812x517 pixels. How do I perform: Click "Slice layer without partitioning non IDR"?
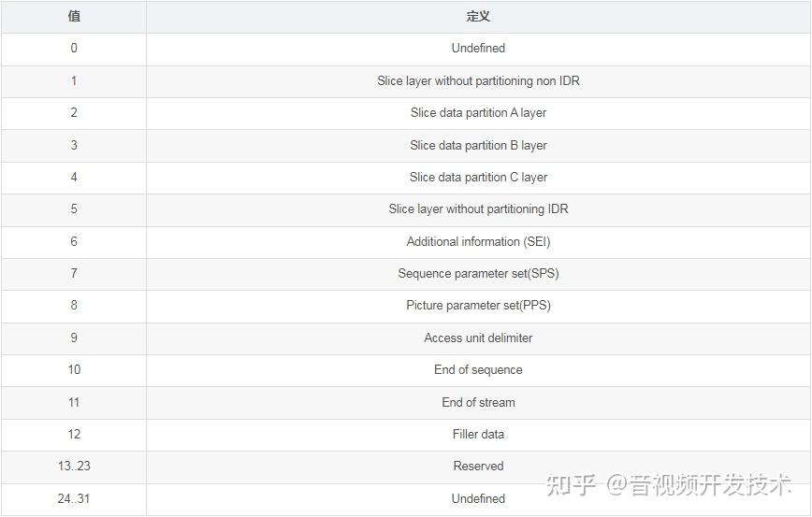[x=478, y=80]
